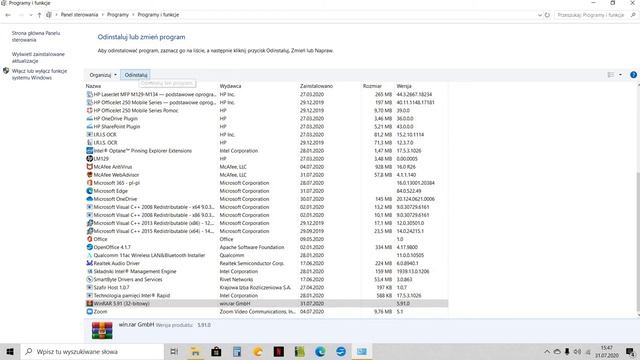This screenshot has height=360, width=640.
Task: Open Task View from the taskbar
Action: tap(174, 351)
